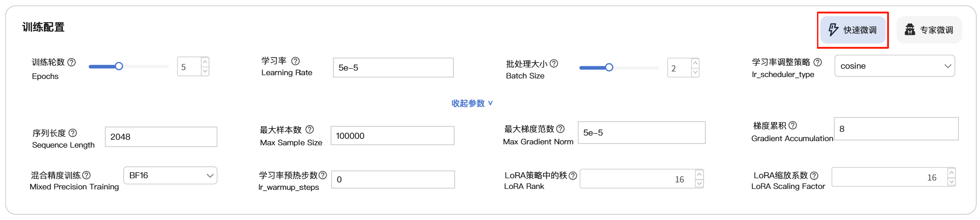Switch to 专家微调 expert fine-tuning mode

pyautogui.click(x=929, y=30)
